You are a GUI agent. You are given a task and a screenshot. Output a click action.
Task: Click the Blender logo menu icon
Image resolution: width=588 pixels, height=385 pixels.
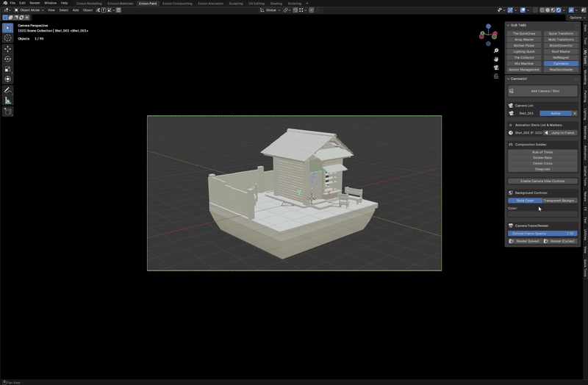coord(5,3)
